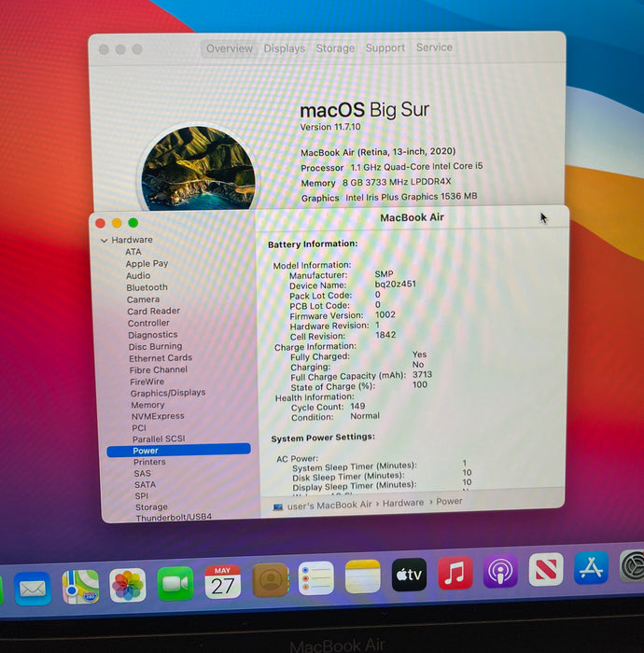Viewport: 644px width, 653px height.
Task: Launch Apple TV from the Dock
Action: (x=409, y=575)
